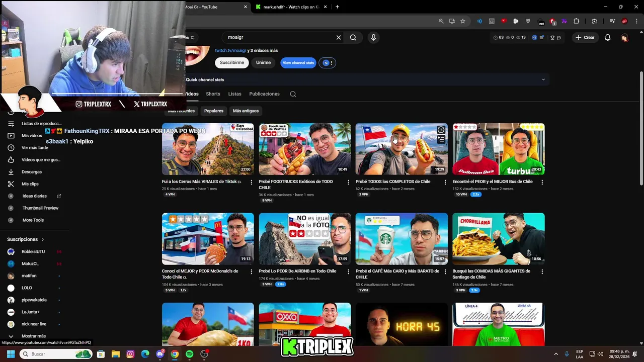Viewport: 644px width, 362px height.
Task: Open the Windows Start menu
Action: [11, 354]
